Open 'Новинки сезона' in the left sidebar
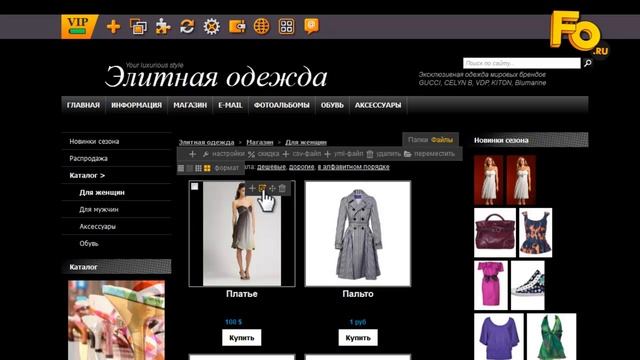The image size is (640, 360). [x=94, y=142]
